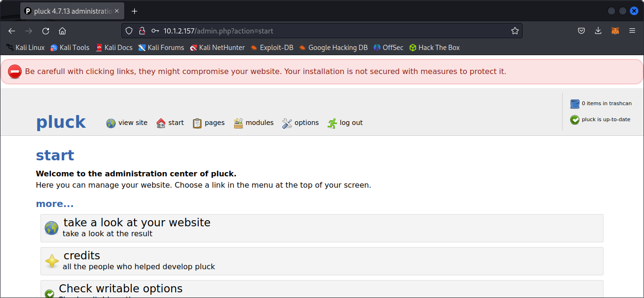The width and height of the screenshot is (644, 298).
Task: Open the Firefox downloads panel
Action: (x=598, y=31)
